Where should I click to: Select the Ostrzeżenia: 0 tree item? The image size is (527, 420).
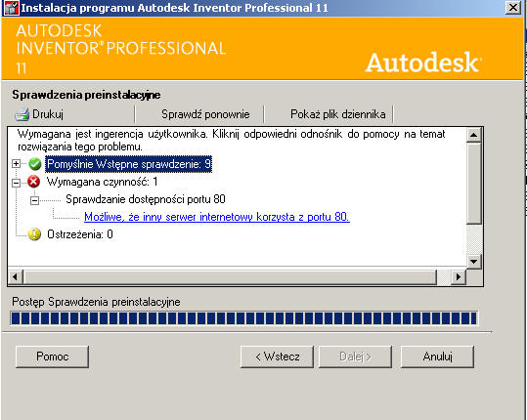point(80,234)
